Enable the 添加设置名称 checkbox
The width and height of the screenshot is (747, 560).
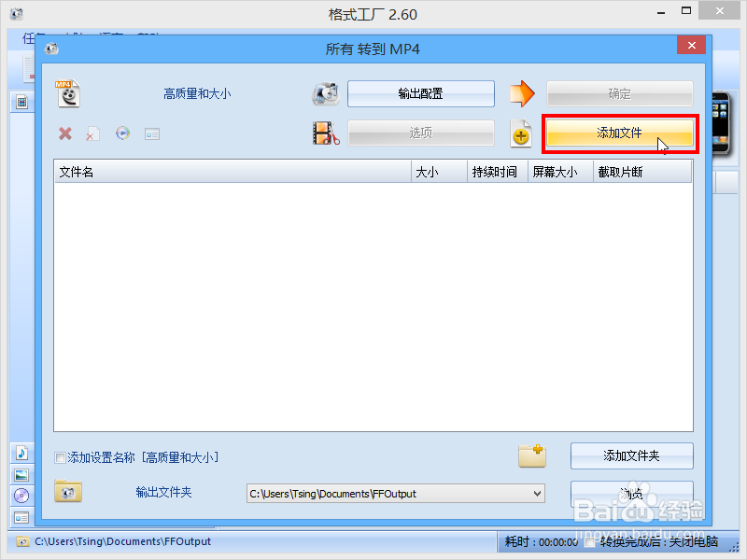60,457
